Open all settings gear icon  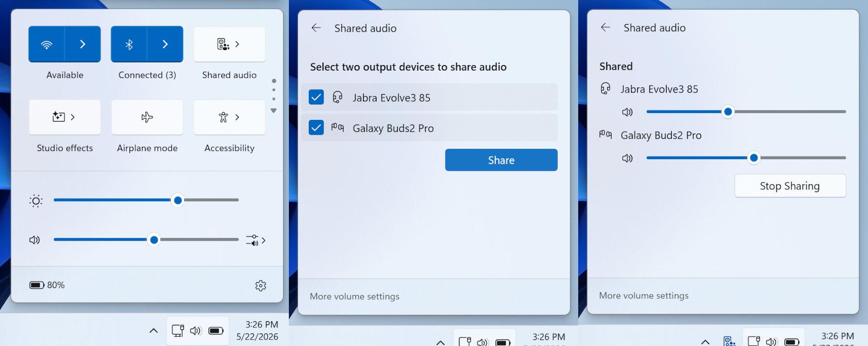(261, 285)
